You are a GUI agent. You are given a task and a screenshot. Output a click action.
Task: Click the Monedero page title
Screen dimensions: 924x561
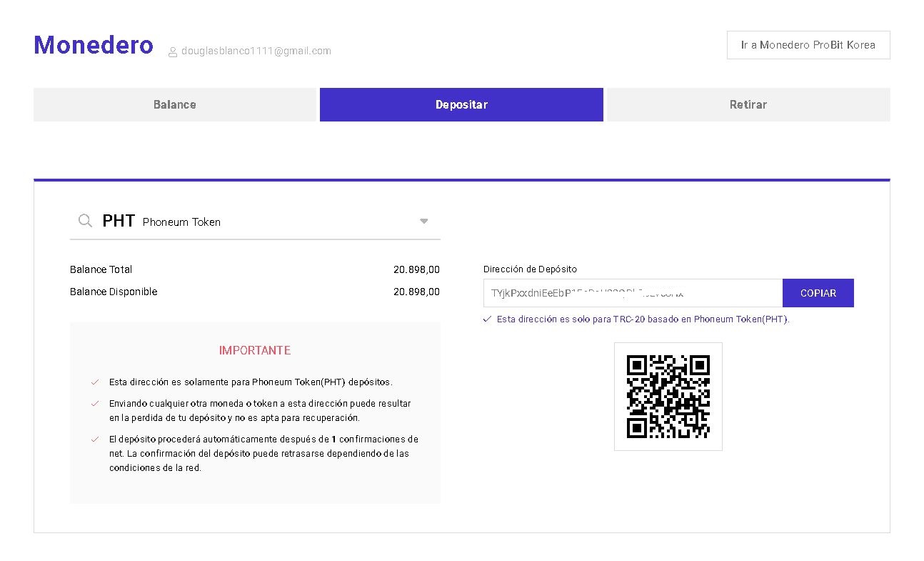tap(94, 45)
